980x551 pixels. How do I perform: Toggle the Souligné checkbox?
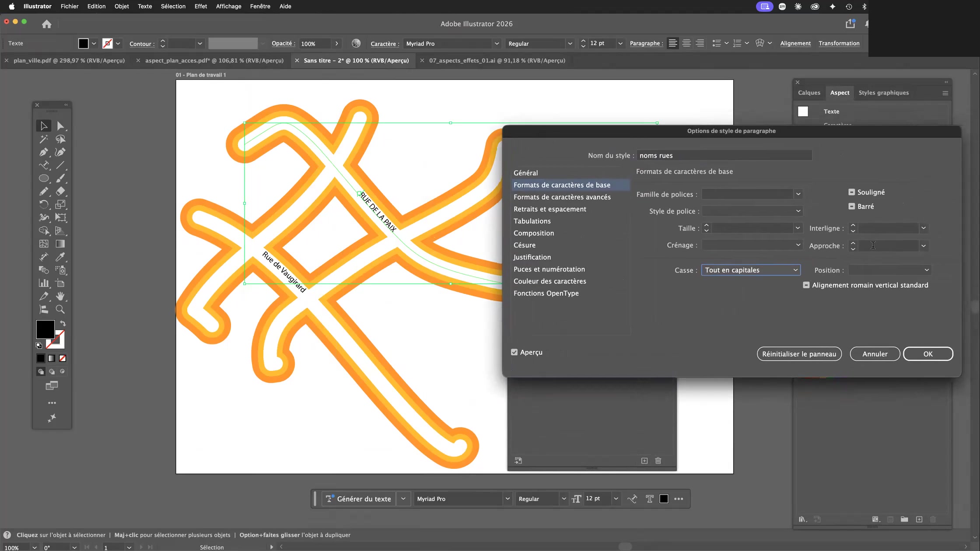[x=851, y=192]
